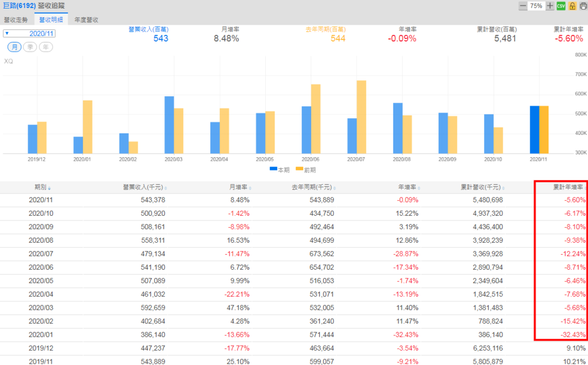Click revenue cell 479,134

[x=153, y=254]
